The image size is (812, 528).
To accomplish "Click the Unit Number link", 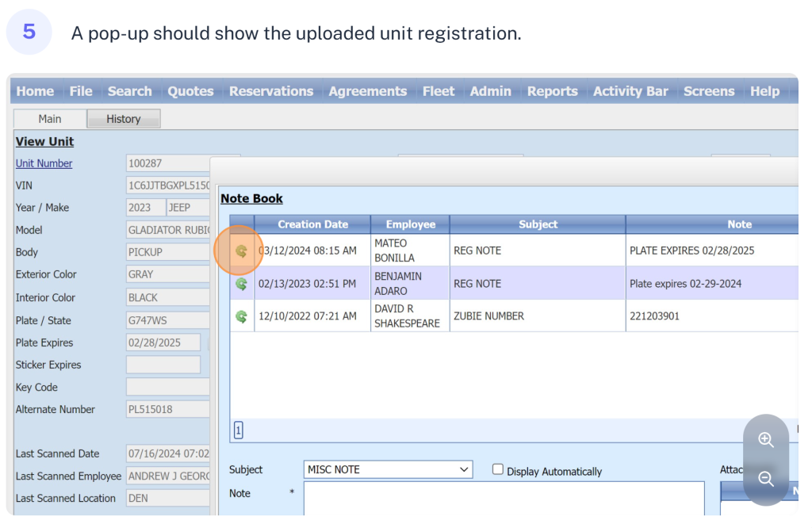I will [44, 163].
